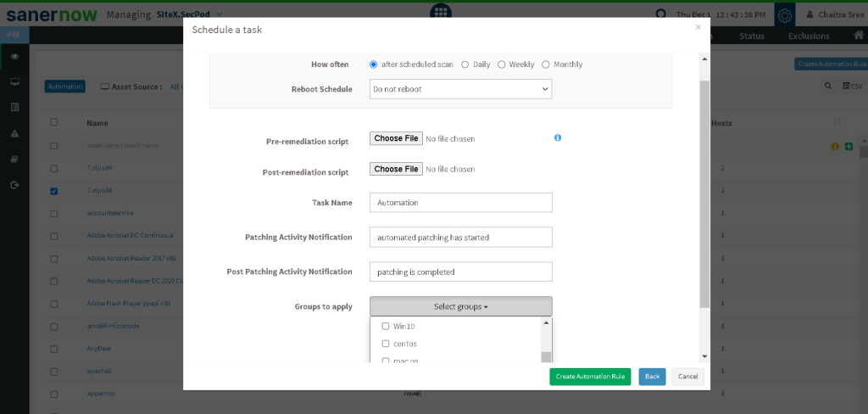Screen dimensions: 868x414
Task: Click the green plus icon in filter row
Action: (x=849, y=146)
